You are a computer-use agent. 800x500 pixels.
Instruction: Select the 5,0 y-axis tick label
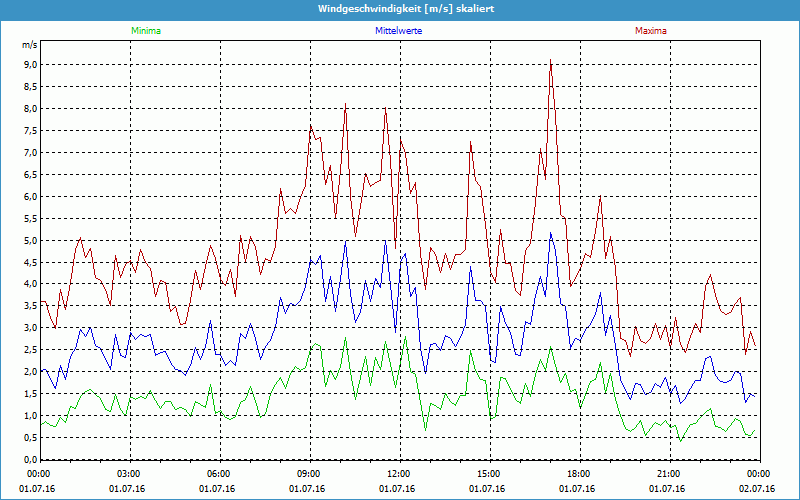coord(30,240)
